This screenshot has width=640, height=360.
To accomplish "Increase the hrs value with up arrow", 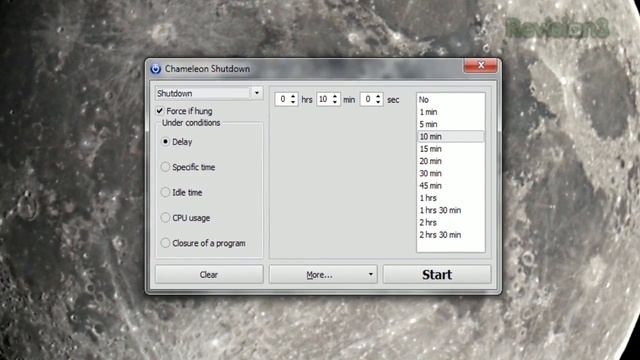I will click(293, 96).
